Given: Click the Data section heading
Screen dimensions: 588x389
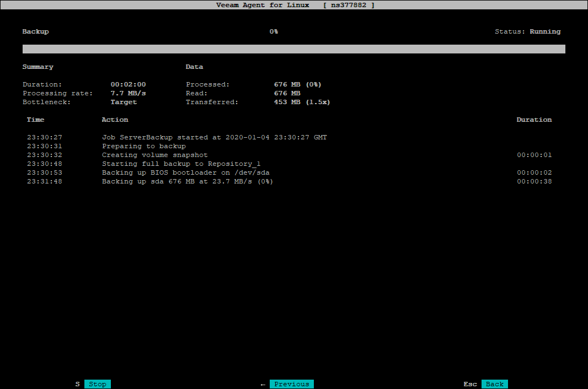Looking at the screenshot, I should 194,67.
